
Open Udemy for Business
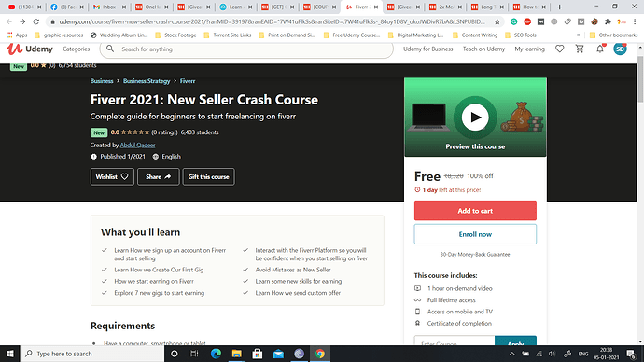428,49
